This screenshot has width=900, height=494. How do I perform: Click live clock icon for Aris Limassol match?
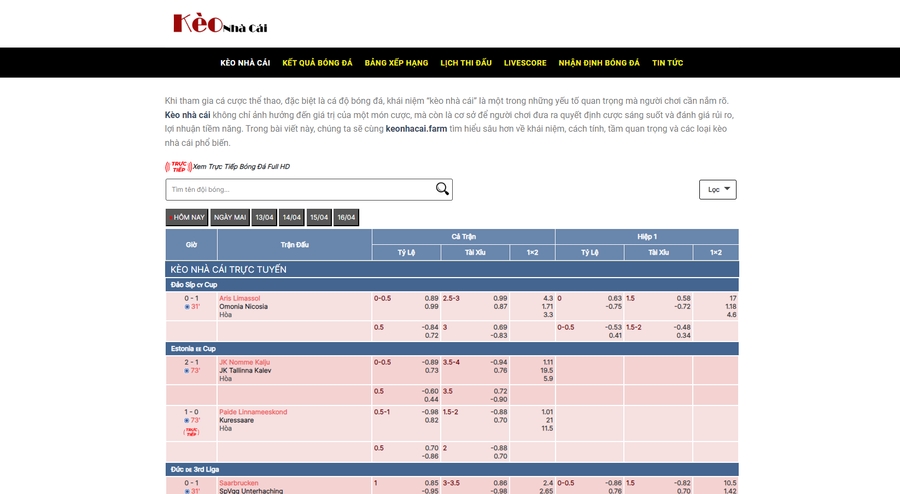187,307
